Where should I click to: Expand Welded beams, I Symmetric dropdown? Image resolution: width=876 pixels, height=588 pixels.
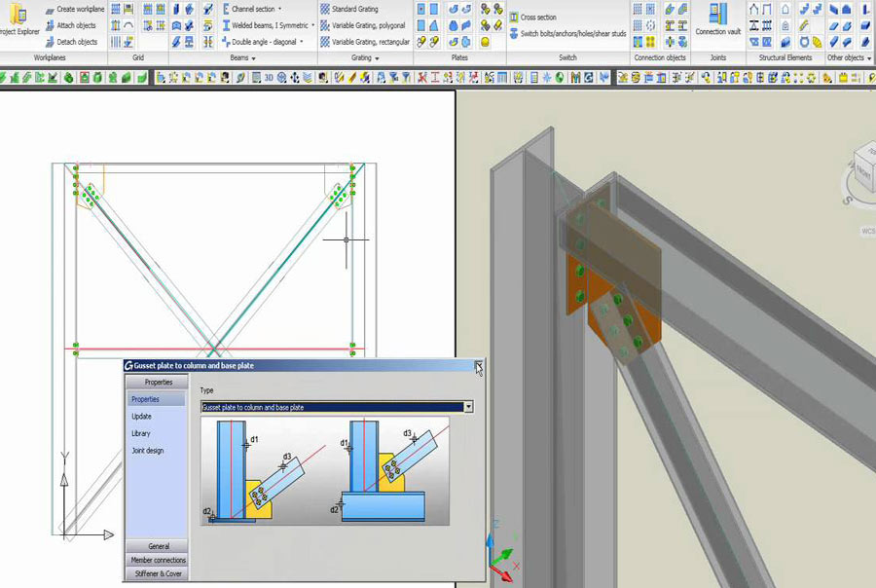tap(313, 25)
